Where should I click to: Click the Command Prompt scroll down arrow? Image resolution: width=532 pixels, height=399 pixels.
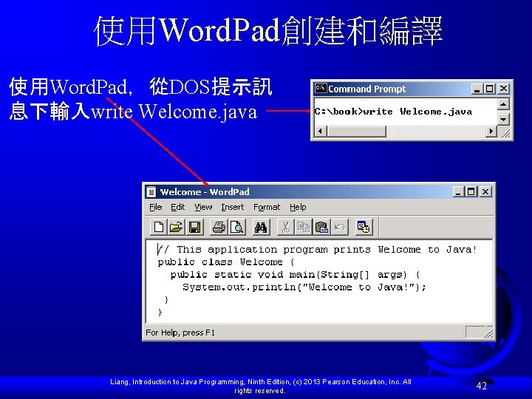pos(503,119)
